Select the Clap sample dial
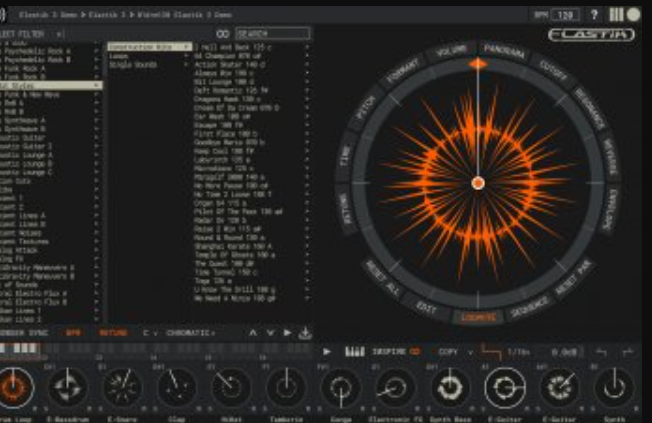This screenshot has height=423, width=652. pyautogui.click(x=177, y=387)
